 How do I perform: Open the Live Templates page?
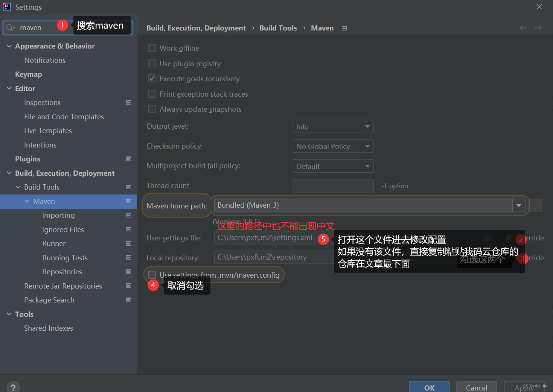click(48, 131)
